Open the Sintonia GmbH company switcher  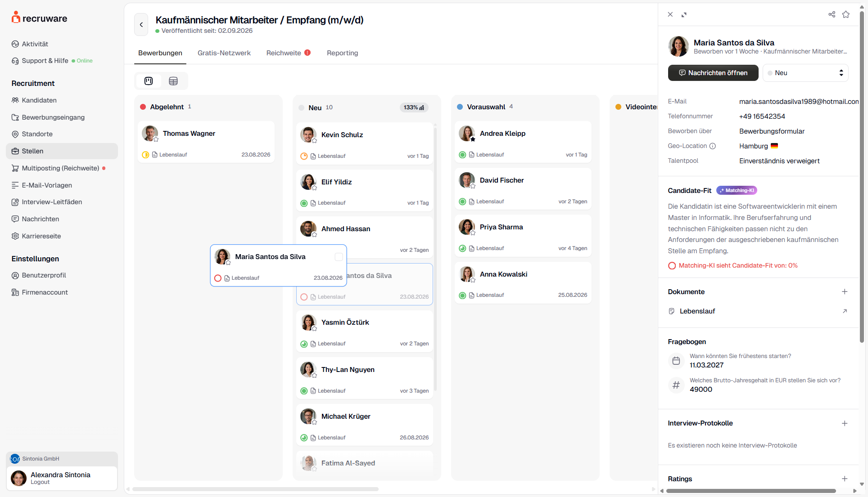[x=62, y=459]
